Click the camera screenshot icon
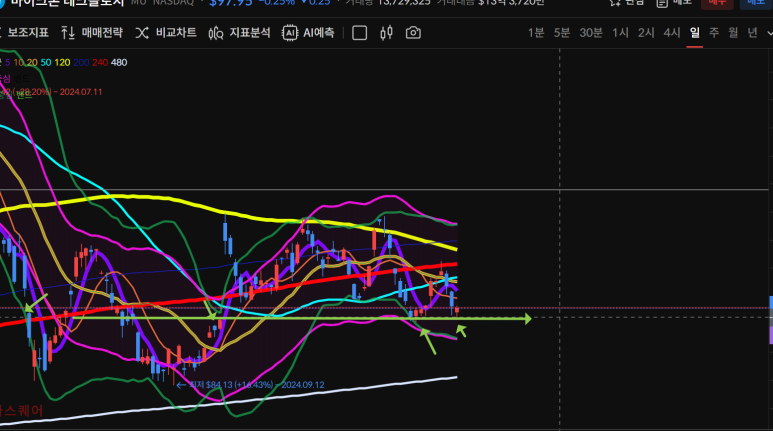The image size is (773, 431). (x=413, y=33)
